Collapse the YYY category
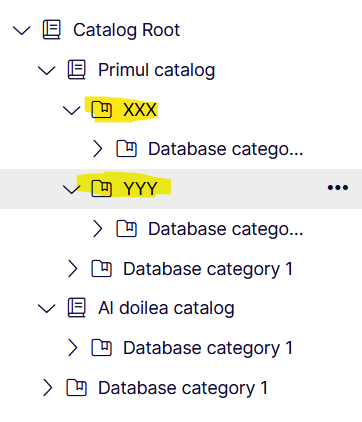Image resolution: width=362 pixels, height=422 pixels. pos(72,189)
